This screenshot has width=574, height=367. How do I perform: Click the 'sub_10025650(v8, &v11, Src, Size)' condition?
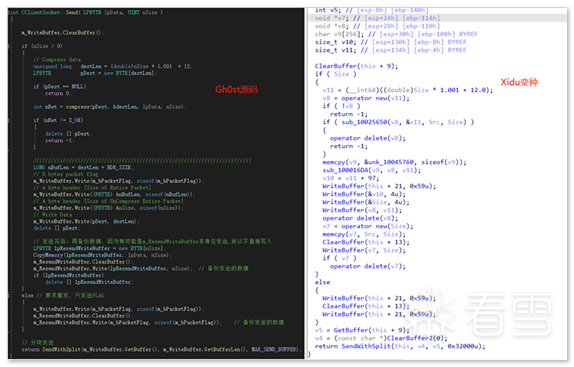pyautogui.click(x=404, y=122)
